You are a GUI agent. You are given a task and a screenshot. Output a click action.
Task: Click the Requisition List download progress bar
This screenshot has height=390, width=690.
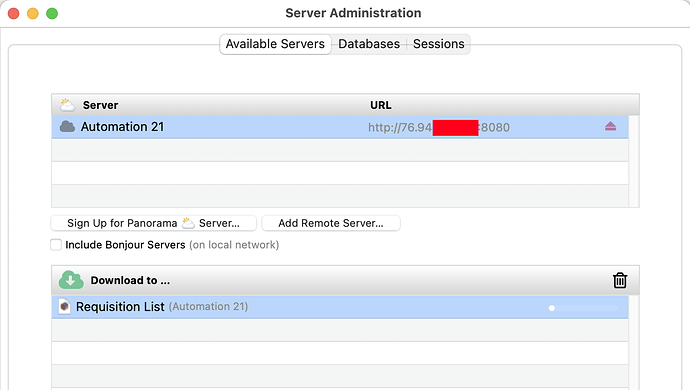click(x=583, y=308)
